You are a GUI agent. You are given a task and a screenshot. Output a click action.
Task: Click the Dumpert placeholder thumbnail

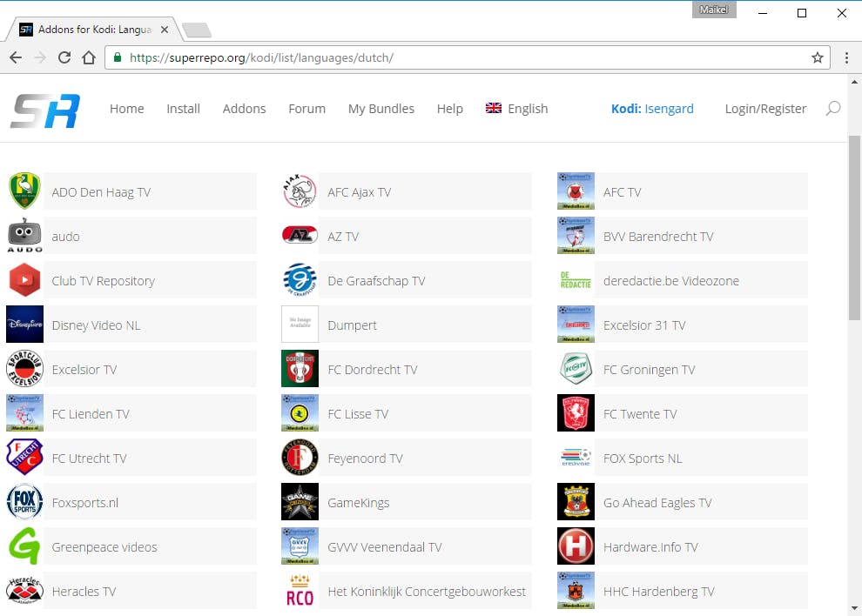tap(300, 325)
